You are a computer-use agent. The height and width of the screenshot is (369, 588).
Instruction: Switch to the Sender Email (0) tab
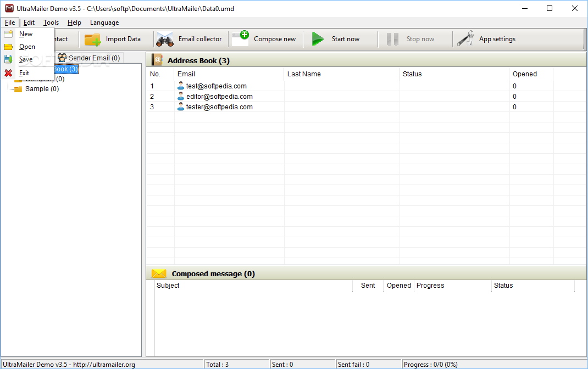(89, 58)
